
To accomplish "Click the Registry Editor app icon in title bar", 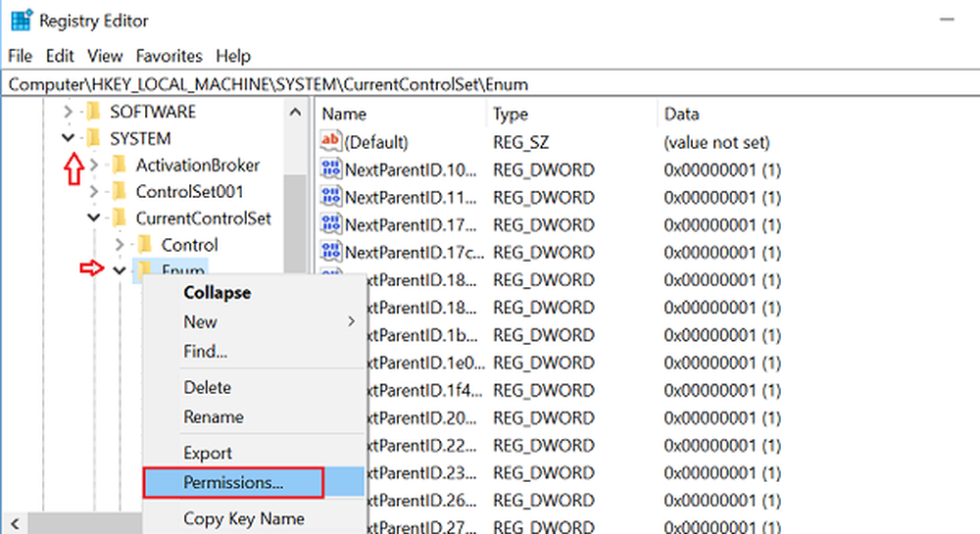I will [19, 18].
